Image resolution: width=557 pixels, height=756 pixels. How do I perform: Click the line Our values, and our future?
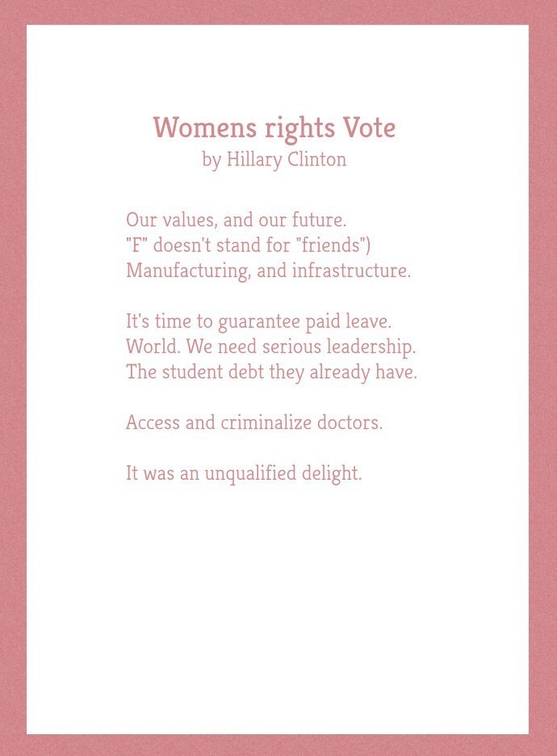236,220
